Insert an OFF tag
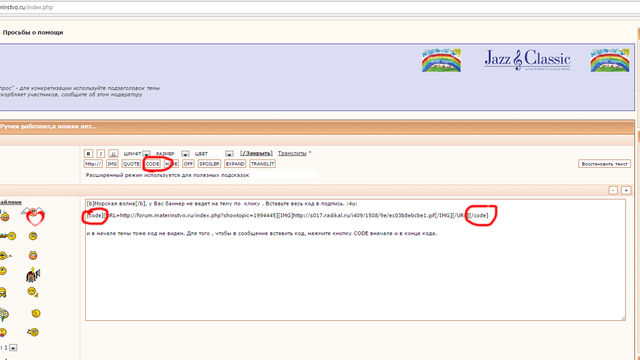The height and width of the screenshot is (360, 640). (188, 164)
